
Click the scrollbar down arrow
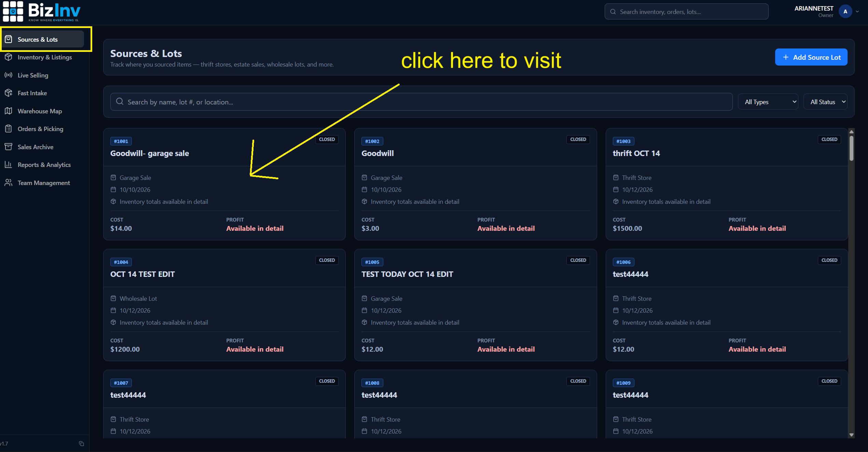click(x=851, y=435)
